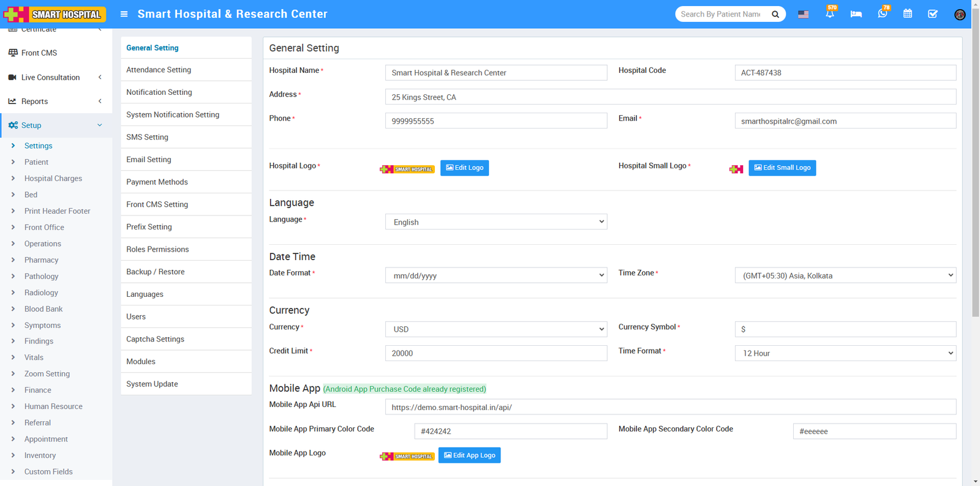The height and width of the screenshot is (486, 980).
Task: Click the hamburger menu toggle icon
Action: (124, 14)
